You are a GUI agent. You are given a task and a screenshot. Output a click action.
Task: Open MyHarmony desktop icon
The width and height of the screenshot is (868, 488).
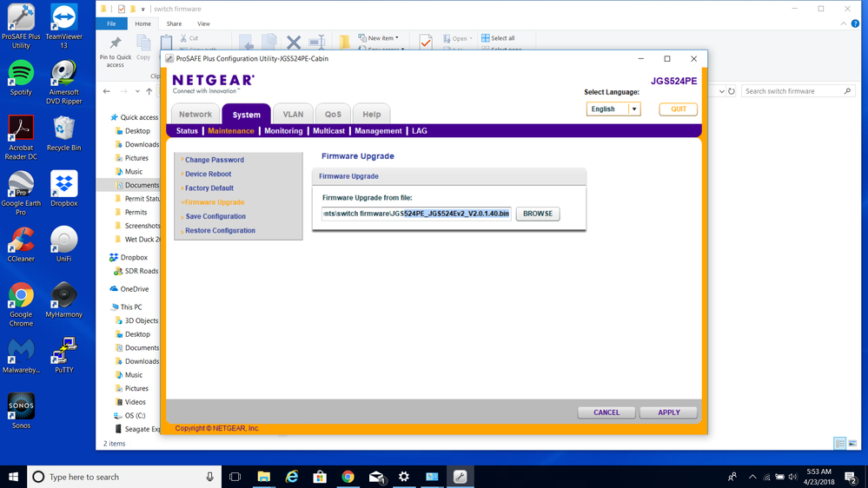click(63, 300)
